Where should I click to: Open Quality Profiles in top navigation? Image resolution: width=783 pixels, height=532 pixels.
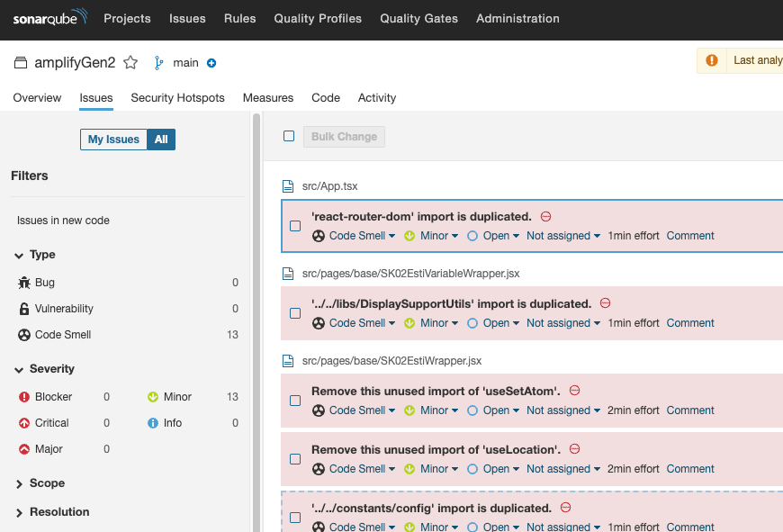(318, 19)
